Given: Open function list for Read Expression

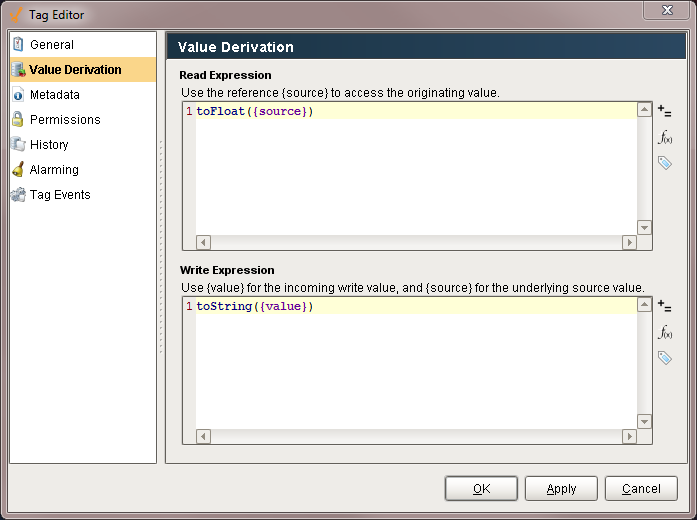Looking at the screenshot, I should (x=665, y=137).
